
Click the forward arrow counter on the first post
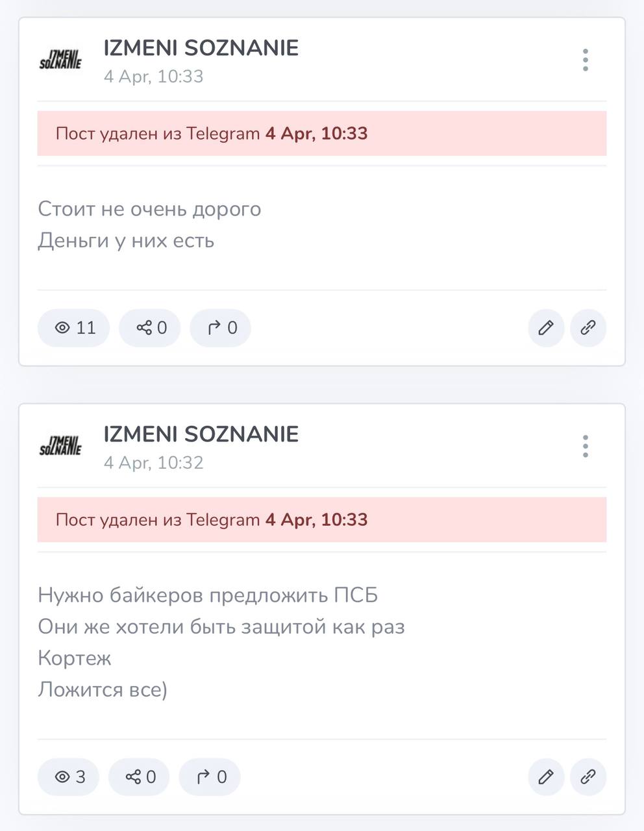(x=221, y=328)
